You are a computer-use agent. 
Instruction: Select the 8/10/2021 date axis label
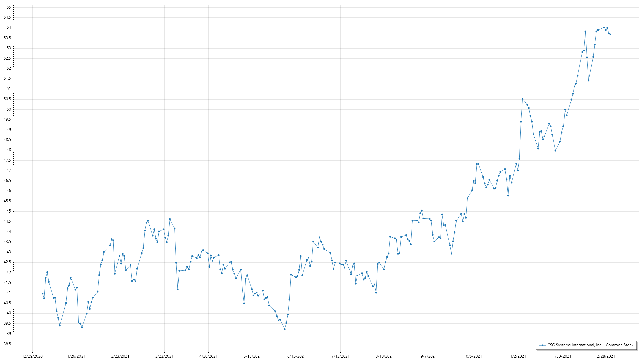pyautogui.click(x=385, y=356)
